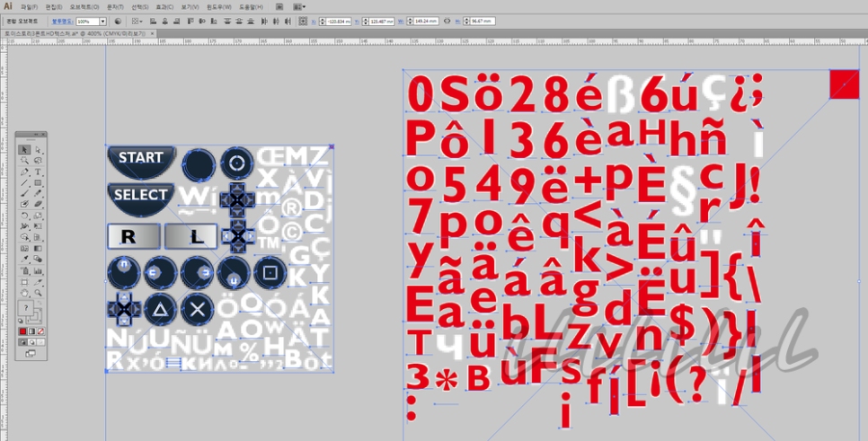Select the Blend tool
Image resolution: width=868 pixels, height=441 pixels.
point(39,259)
